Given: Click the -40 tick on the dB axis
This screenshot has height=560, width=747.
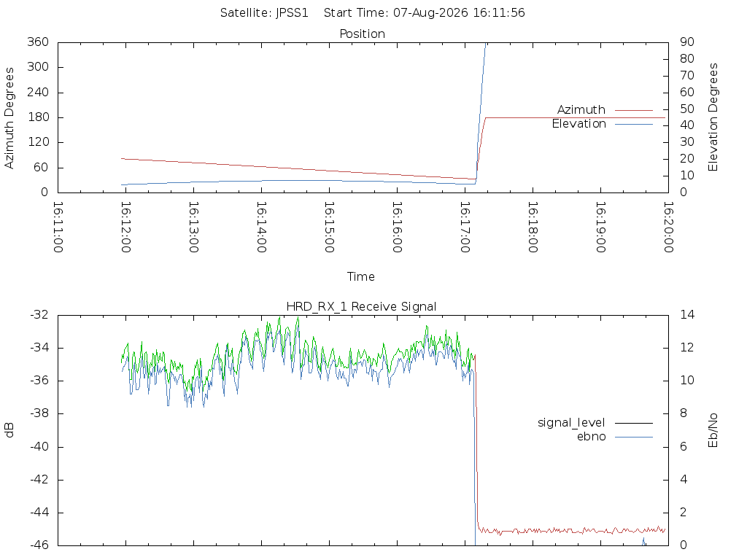Looking at the screenshot, I should (x=39, y=447).
